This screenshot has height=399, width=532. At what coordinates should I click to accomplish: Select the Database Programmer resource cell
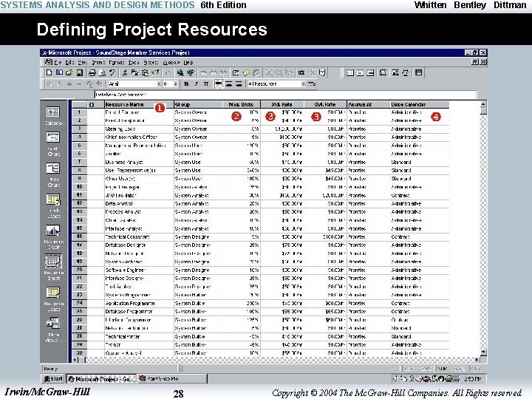(138, 312)
